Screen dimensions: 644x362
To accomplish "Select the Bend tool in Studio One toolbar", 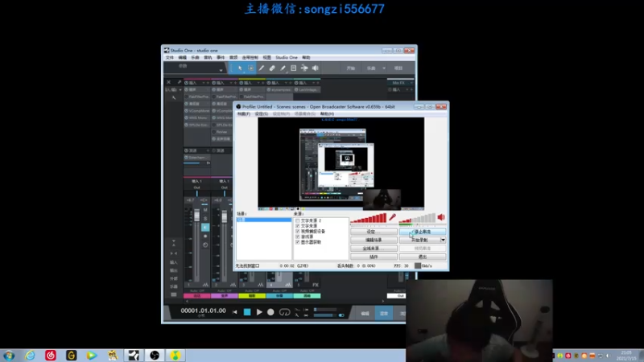I will click(304, 68).
